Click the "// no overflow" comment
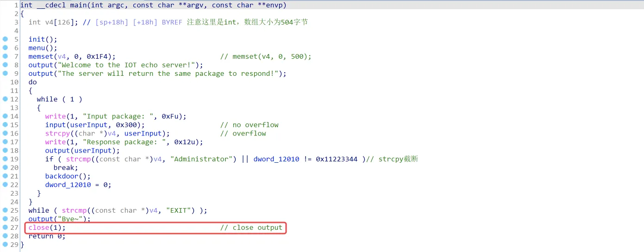This screenshot has height=252, width=644. click(x=250, y=125)
